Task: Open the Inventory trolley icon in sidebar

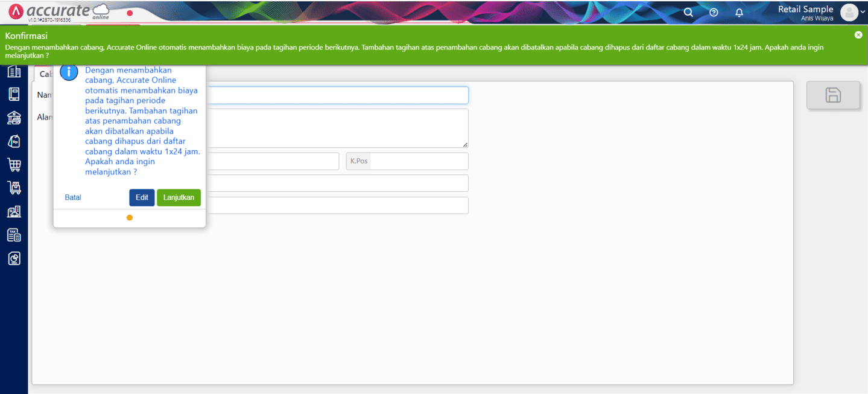Action: (14, 188)
